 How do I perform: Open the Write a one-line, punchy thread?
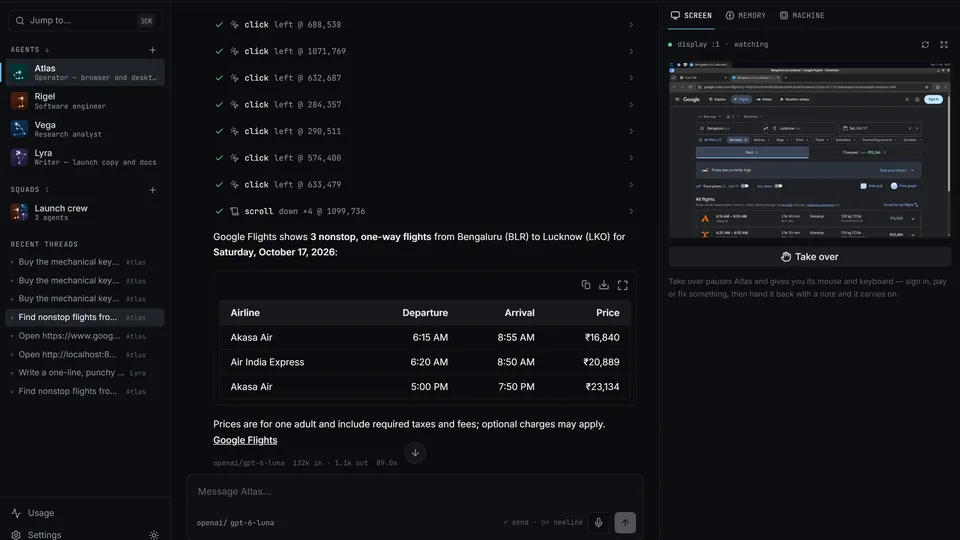point(84,372)
